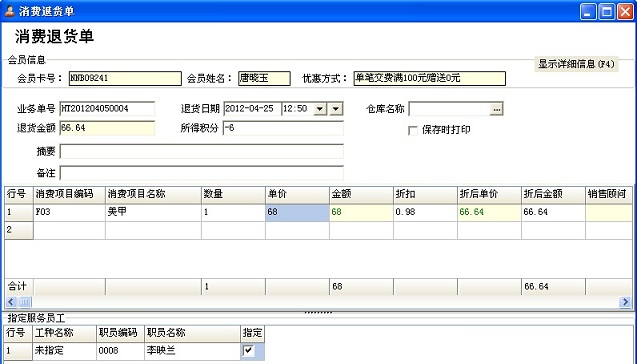Click 显示详细信息 (F4) button
The image size is (637, 364).
click(x=576, y=64)
